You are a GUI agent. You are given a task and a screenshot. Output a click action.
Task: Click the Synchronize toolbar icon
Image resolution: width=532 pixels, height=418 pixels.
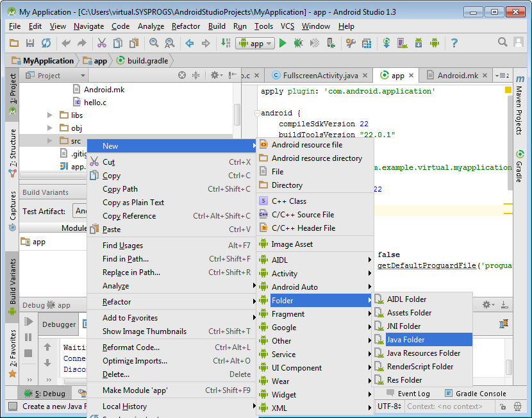pos(46,43)
